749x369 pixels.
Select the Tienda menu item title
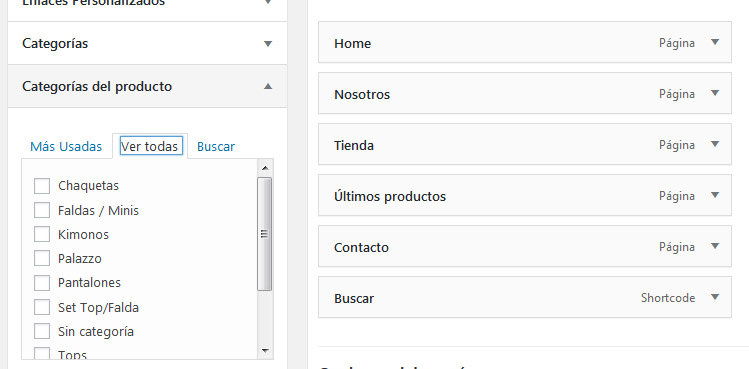pos(354,145)
